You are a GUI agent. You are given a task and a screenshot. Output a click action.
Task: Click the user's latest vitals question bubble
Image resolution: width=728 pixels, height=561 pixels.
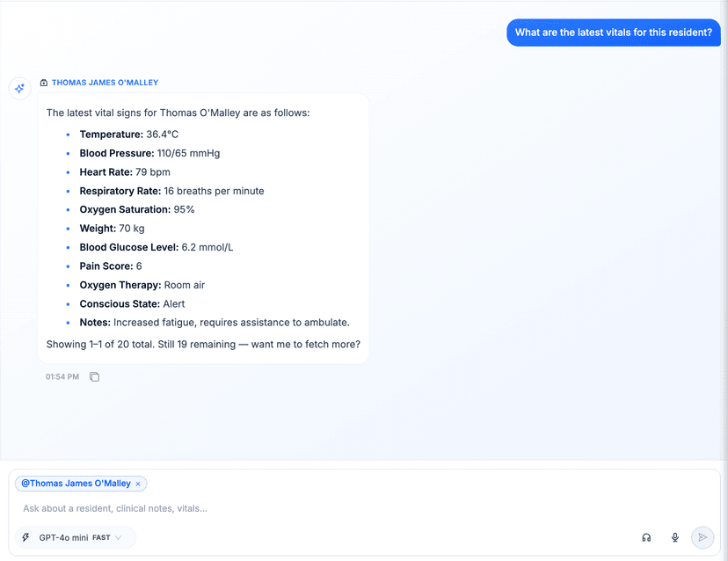(613, 33)
